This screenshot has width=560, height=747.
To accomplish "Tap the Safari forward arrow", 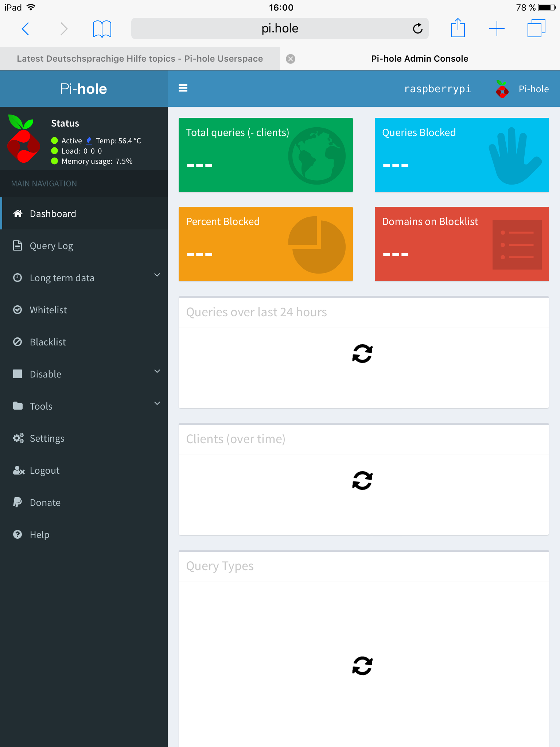I will click(x=64, y=28).
